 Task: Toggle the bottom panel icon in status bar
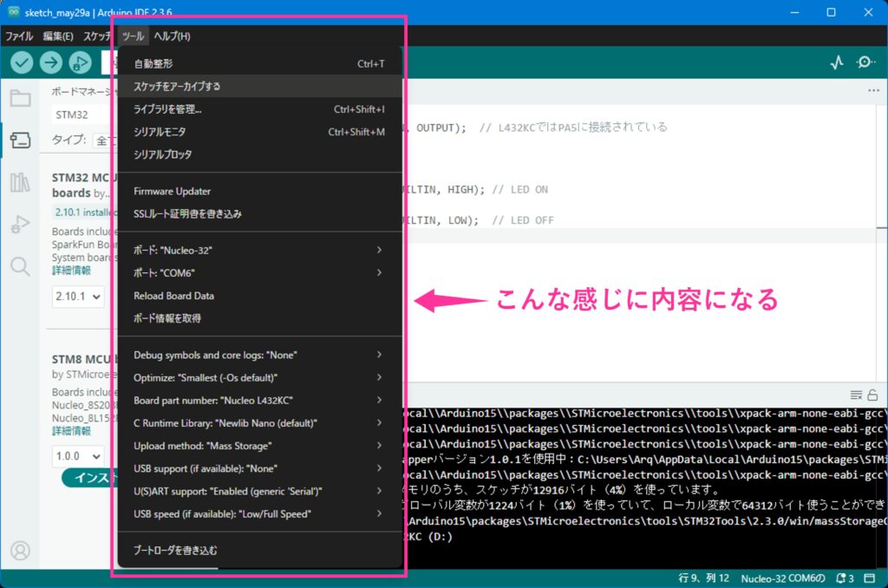click(869, 578)
